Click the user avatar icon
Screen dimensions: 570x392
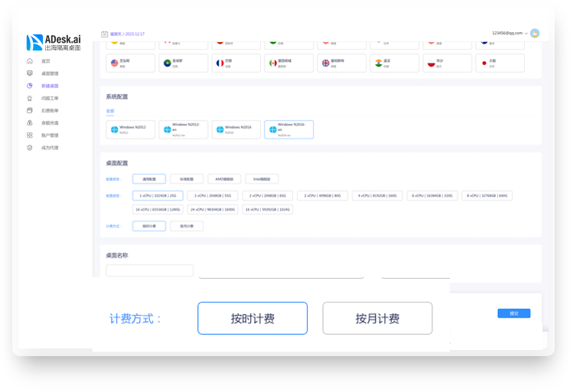point(535,34)
